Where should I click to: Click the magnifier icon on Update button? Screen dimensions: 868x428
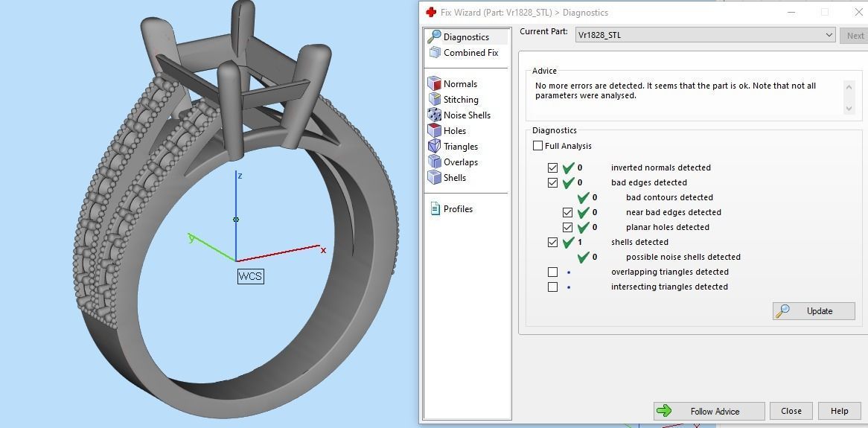[782, 311]
